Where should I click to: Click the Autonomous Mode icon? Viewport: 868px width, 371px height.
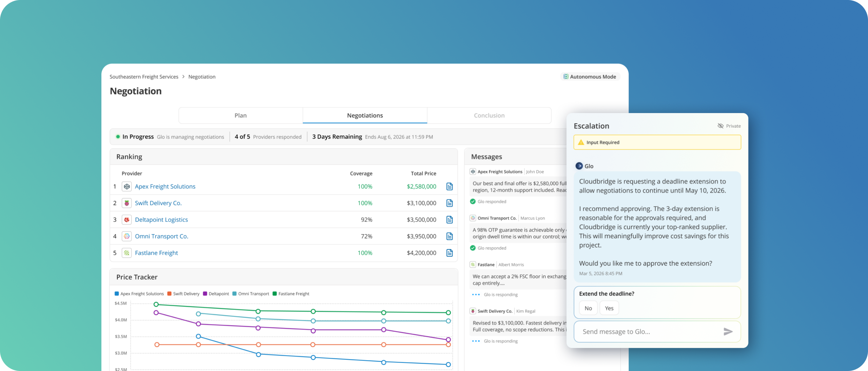coord(566,77)
